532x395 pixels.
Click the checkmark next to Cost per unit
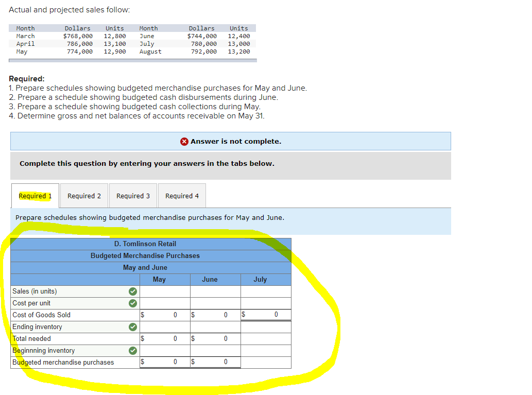[133, 303]
